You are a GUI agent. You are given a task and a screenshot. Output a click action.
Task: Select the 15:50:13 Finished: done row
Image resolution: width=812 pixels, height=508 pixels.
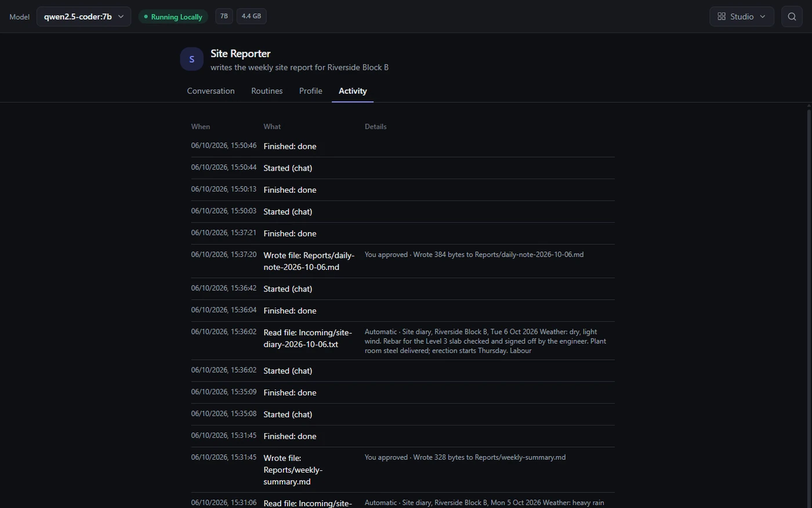coord(403,190)
